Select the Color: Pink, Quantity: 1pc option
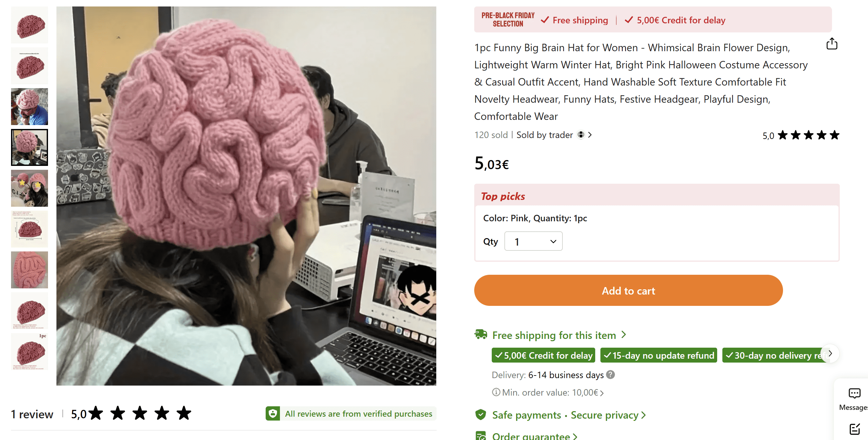 (535, 218)
